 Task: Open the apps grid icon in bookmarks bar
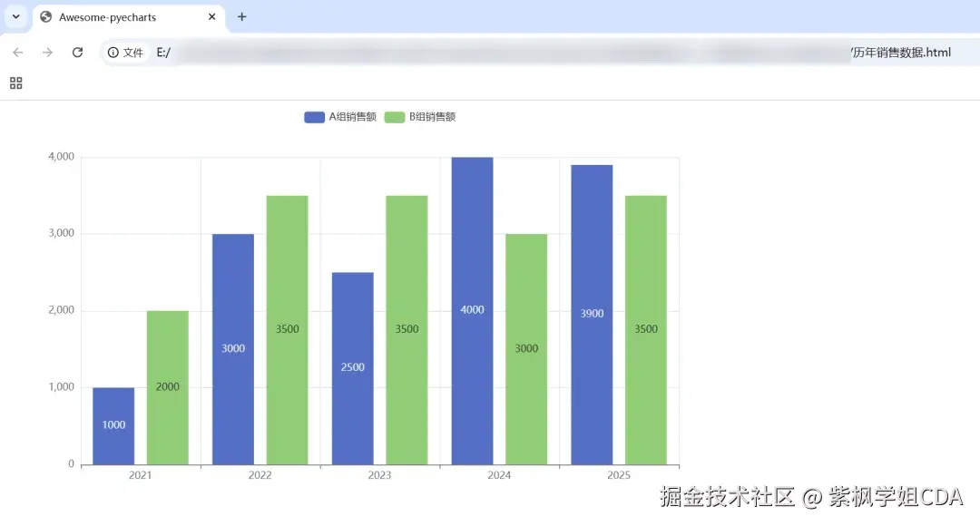16,83
